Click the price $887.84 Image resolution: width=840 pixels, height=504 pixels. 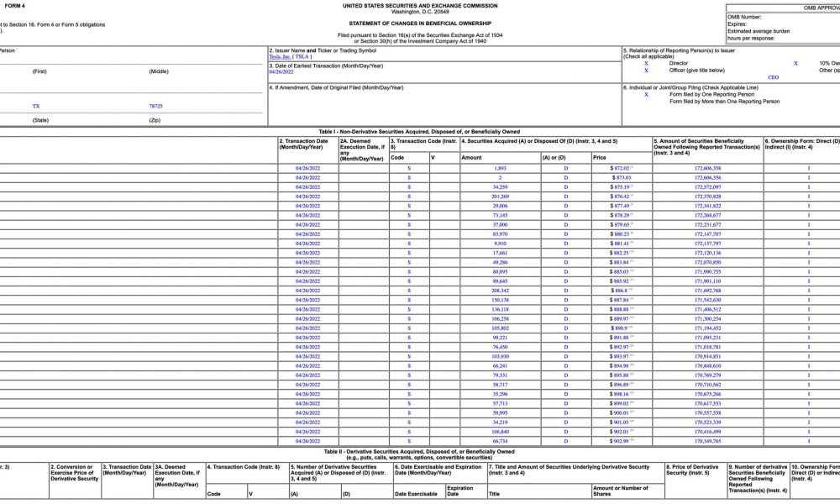point(620,300)
